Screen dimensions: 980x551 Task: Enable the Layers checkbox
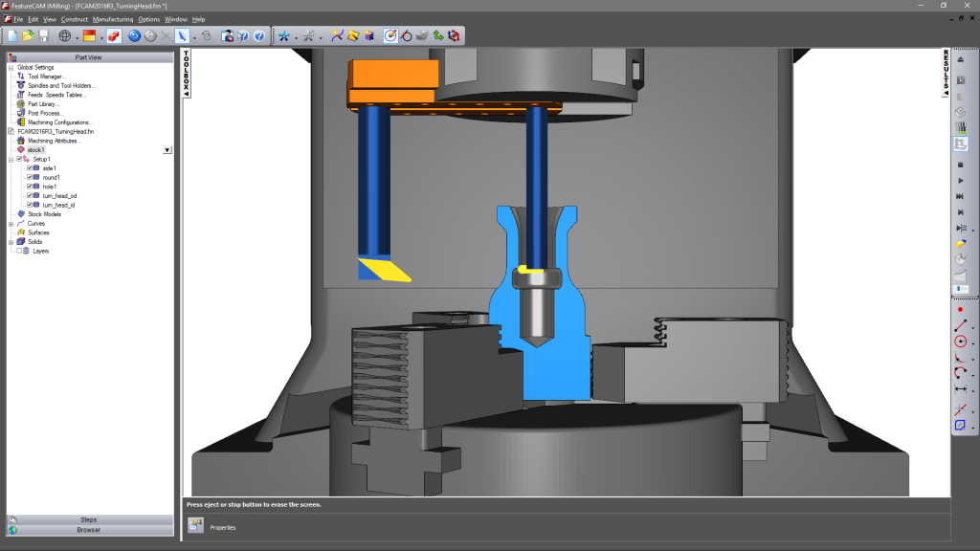18,251
